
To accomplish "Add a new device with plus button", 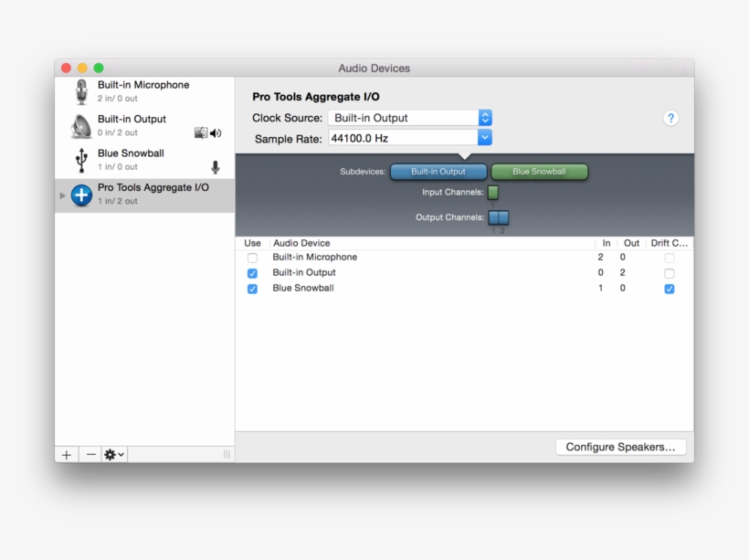I will tap(67, 454).
